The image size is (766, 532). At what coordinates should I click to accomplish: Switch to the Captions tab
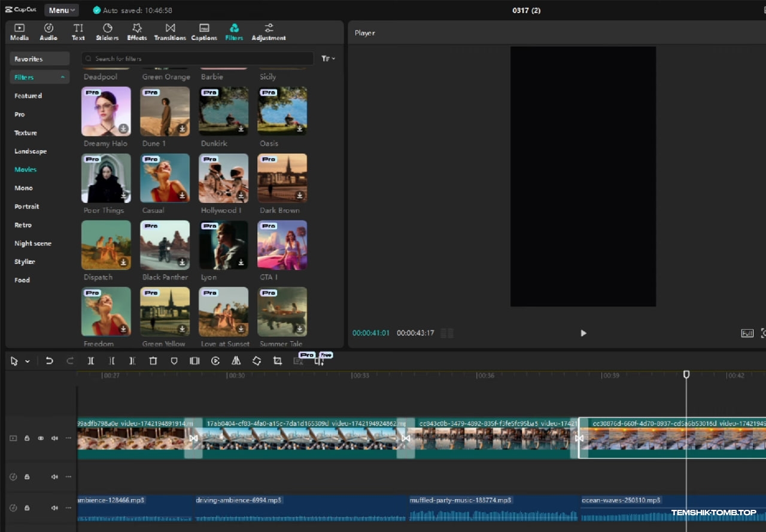(204, 32)
